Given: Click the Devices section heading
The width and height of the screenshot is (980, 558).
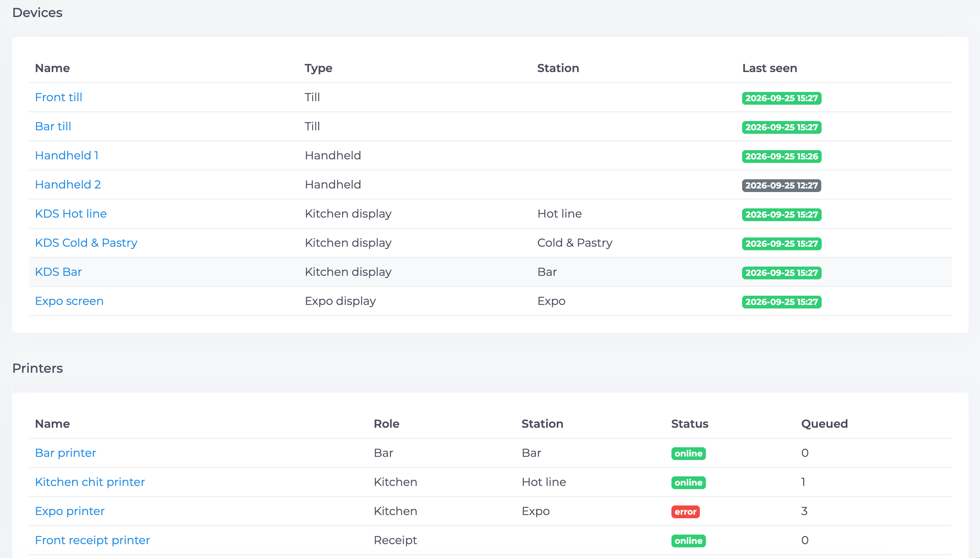Looking at the screenshot, I should pyautogui.click(x=37, y=13).
